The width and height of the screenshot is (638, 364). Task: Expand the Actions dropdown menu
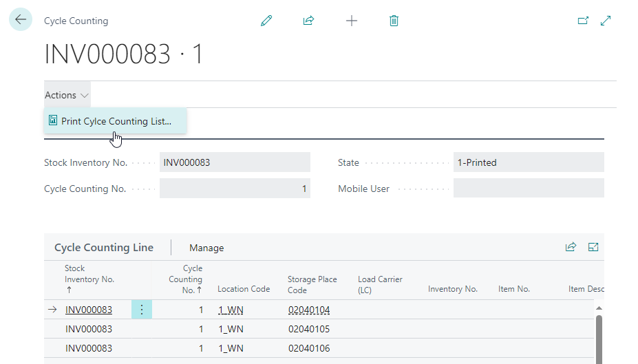tap(67, 95)
